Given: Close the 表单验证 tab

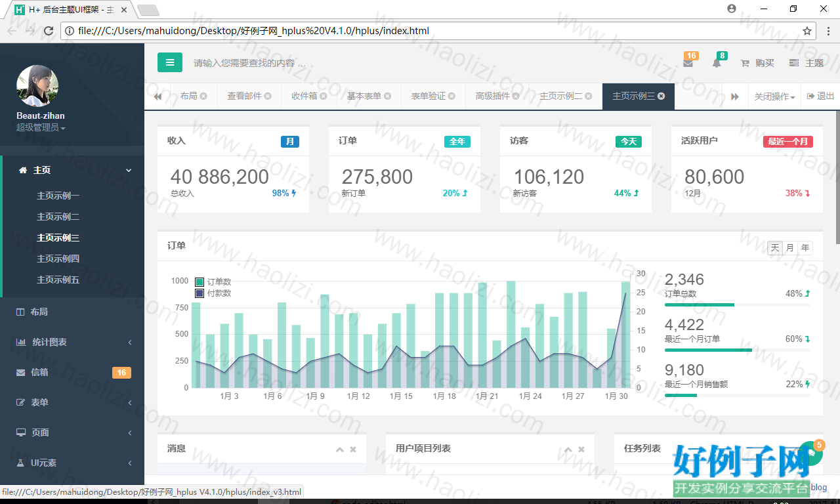Looking at the screenshot, I should 452,96.
